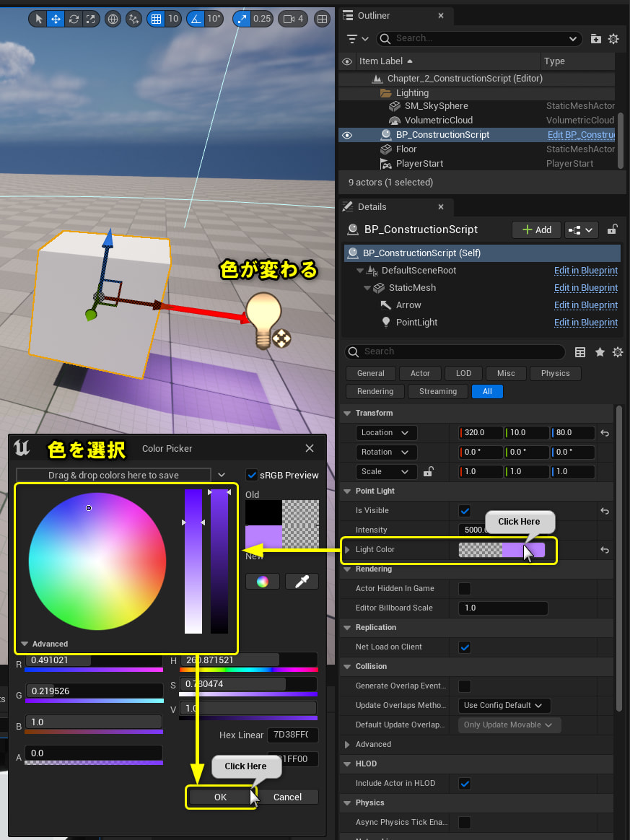The height and width of the screenshot is (840, 630).
Task: Open the Use Config Default dropdown
Action: pyautogui.click(x=504, y=705)
